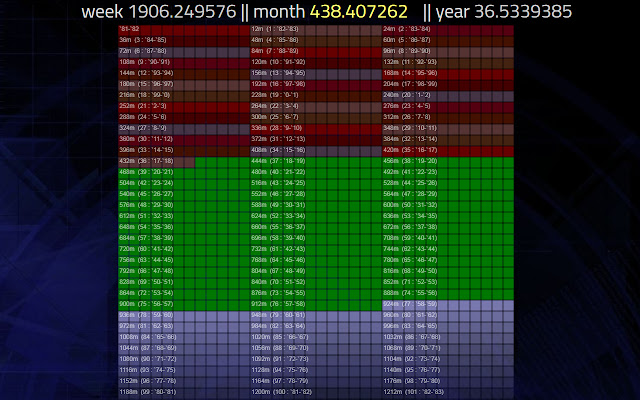Click the 12m (1 : '82-'83) cell
The width and height of the screenshot is (640, 400).
(316, 31)
